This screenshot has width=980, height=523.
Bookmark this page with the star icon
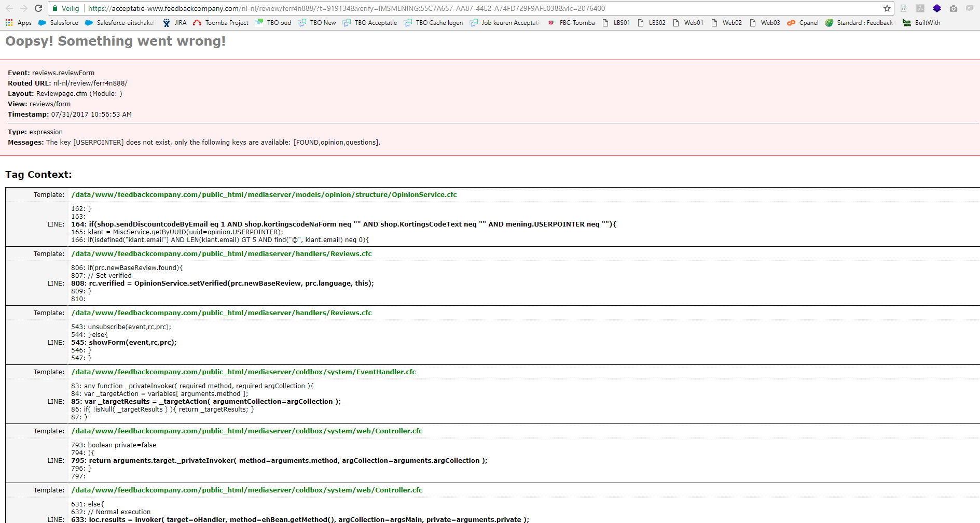[x=887, y=8]
